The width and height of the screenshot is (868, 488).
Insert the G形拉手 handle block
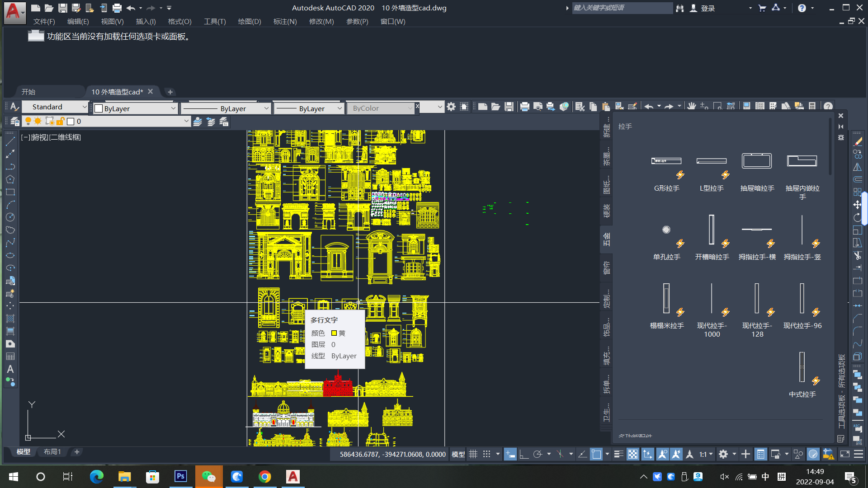pyautogui.click(x=666, y=161)
